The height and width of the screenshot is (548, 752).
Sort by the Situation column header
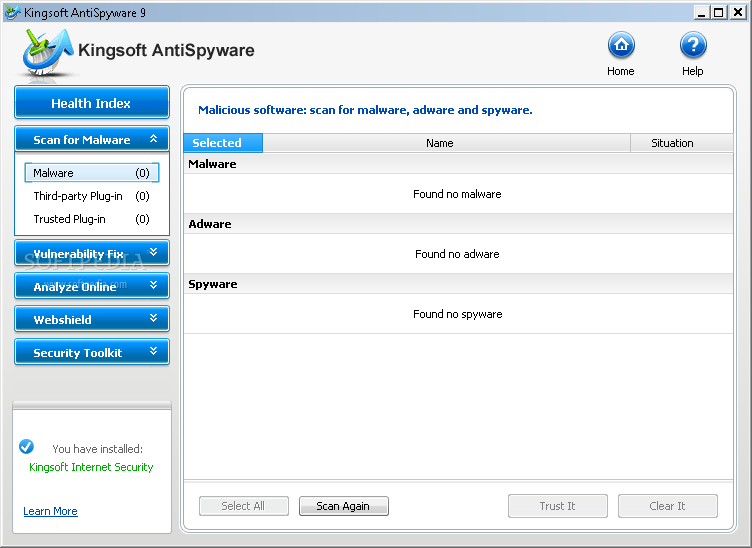pos(682,143)
